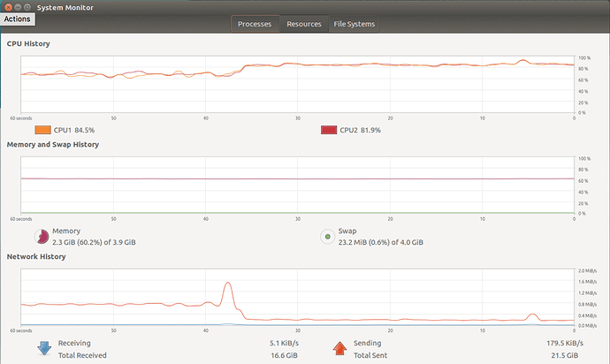The image size is (610, 364).
Task: Minimize the System Monitor window
Action: click(18, 7)
